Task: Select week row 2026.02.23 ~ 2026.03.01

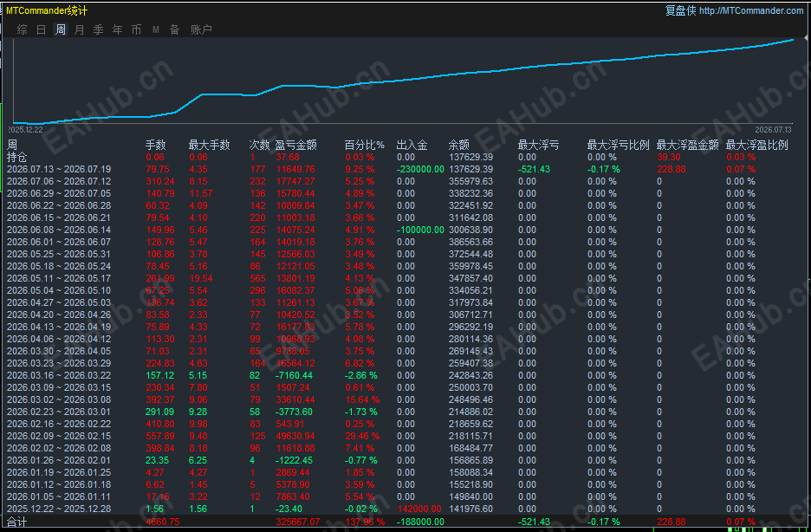Action: click(x=59, y=412)
